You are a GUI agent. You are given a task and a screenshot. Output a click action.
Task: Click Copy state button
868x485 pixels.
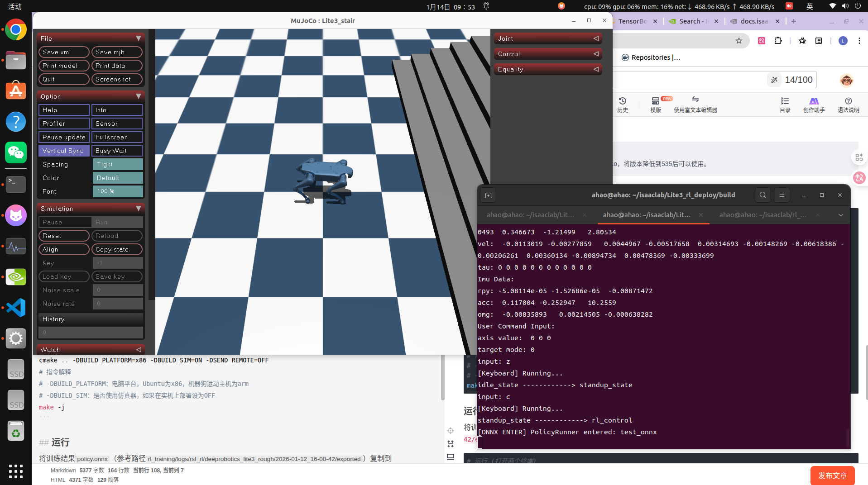click(117, 249)
